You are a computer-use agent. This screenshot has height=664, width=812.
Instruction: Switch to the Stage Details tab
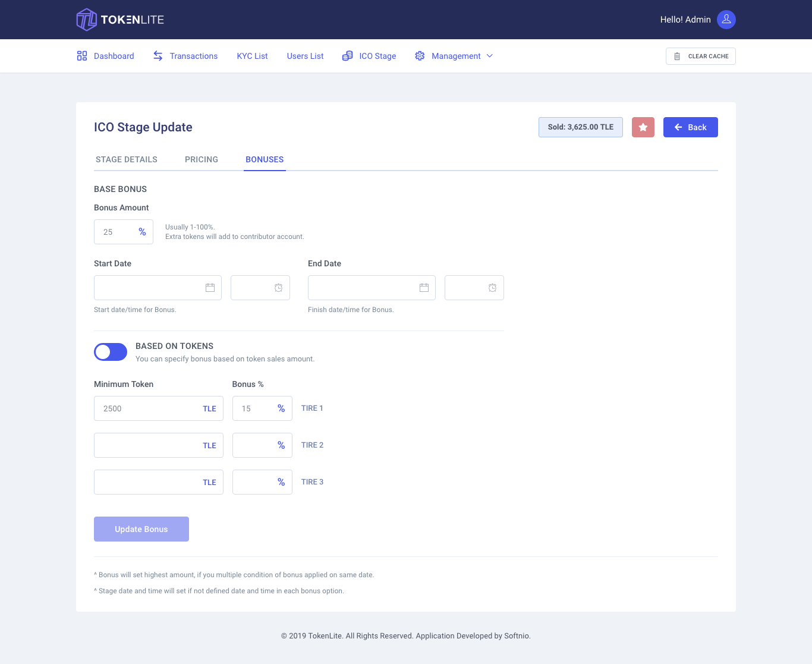(x=127, y=159)
